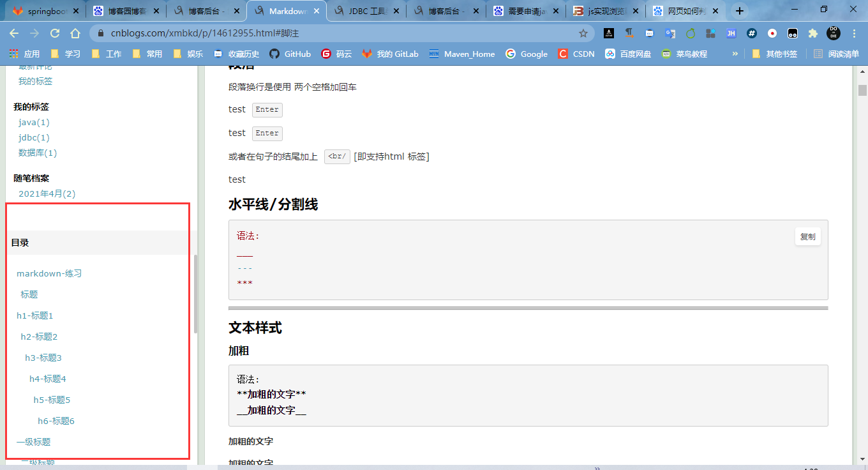Click the hash symbol extension icon
The height and width of the screenshot is (470, 868).
point(752,33)
